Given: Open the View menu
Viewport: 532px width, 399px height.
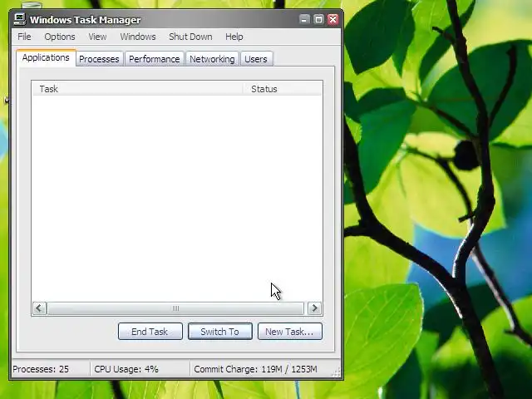Looking at the screenshot, I should pyautogui.click(x=97, y=37).
